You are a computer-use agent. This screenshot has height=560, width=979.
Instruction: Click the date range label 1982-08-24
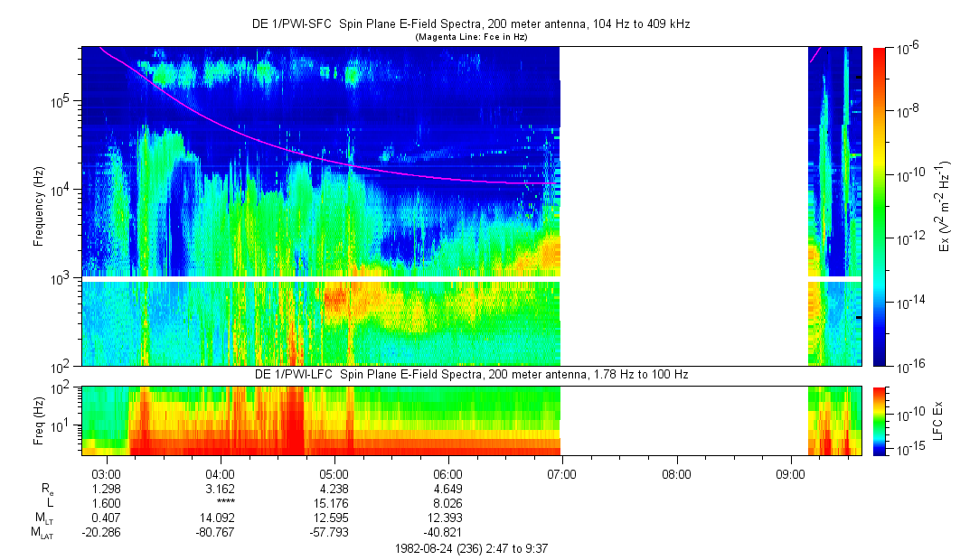(471, 548)
